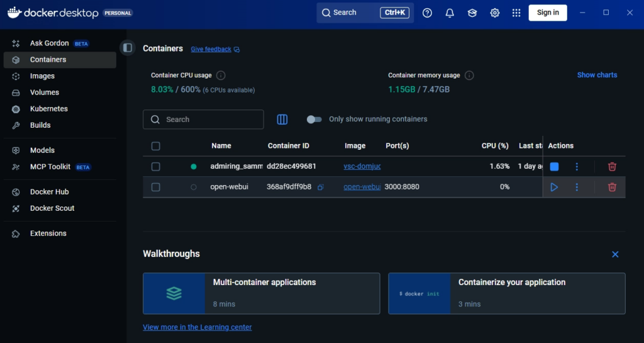Image resolution: width=644 pixels, height=343 pixels.
Task: Open Containerize your application walkthrough
Action: point(506,293)
